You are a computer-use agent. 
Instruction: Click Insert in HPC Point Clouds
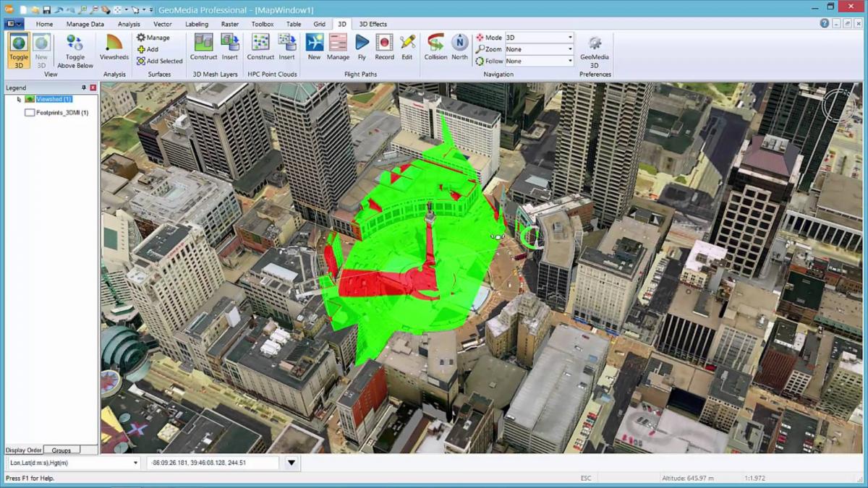[x=286, y=46]
